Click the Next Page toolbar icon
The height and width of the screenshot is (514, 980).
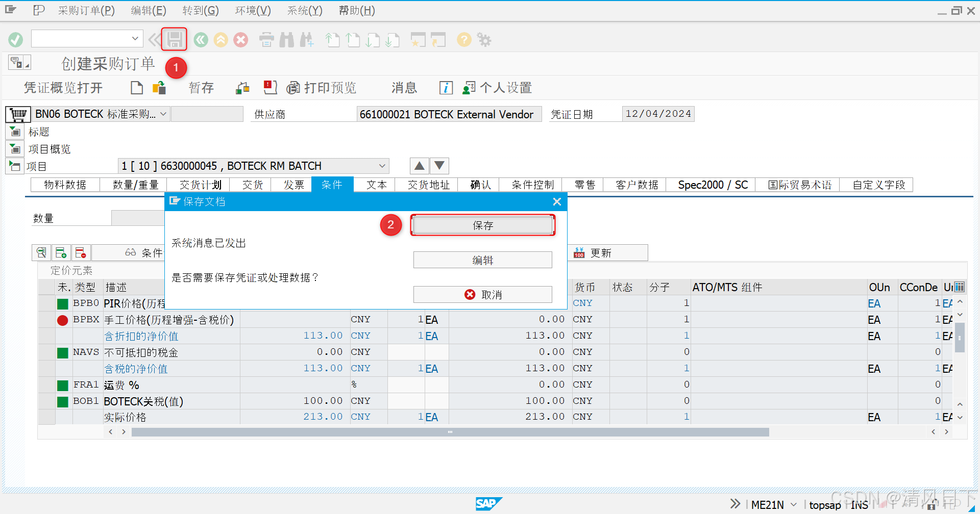point(373,40)
